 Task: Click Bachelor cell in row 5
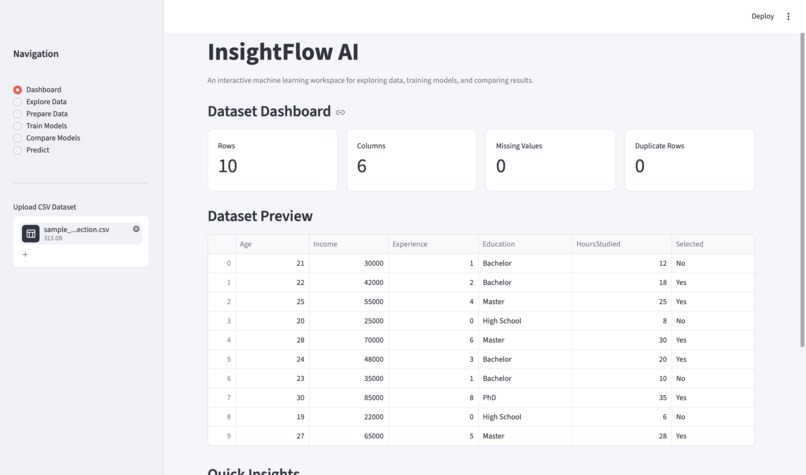pos(525,359)
